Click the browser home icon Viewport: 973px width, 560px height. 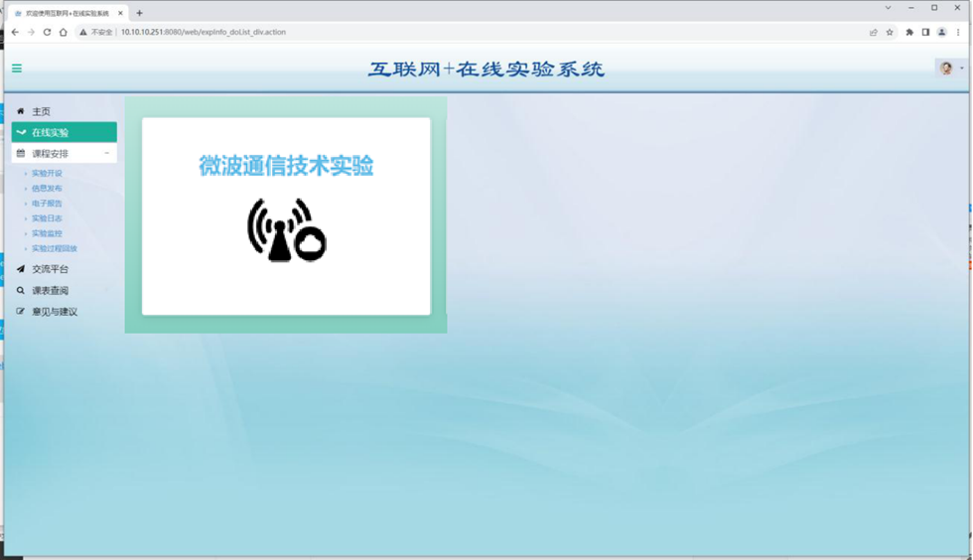tap(64, 32)
